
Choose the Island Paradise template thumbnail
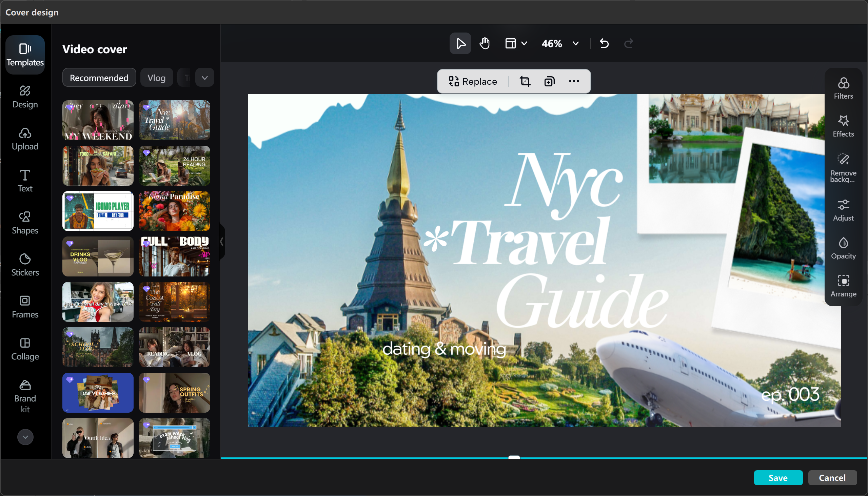[x=174, y=211]
